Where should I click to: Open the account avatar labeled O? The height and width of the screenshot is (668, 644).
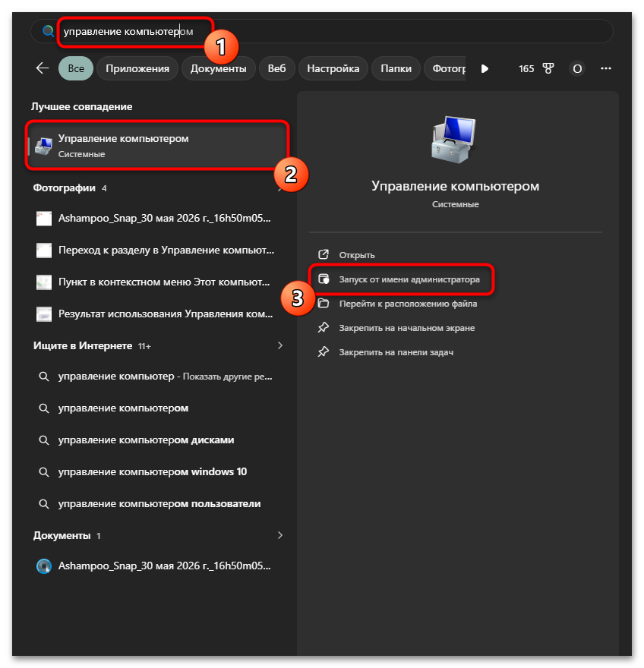(577, 68)
